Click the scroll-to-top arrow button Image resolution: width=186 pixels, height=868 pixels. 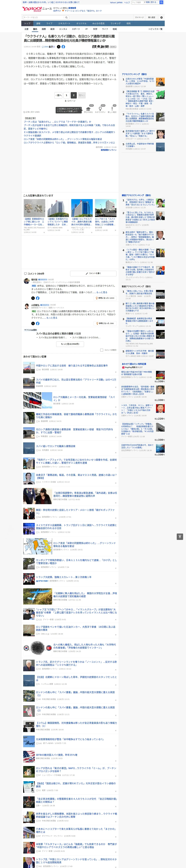tap(180, 536)
